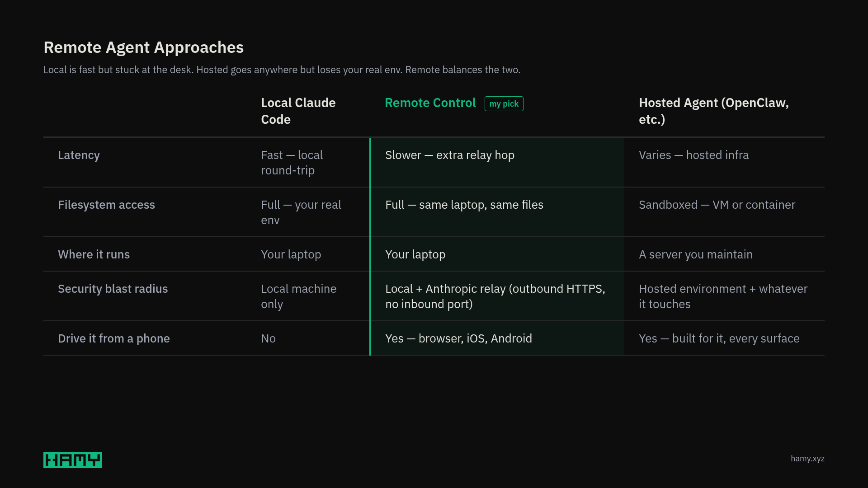The width and height of the screenshot is (868, 488).
Task: Click the "Drive it from a phone" label
Action: (113, 338)
